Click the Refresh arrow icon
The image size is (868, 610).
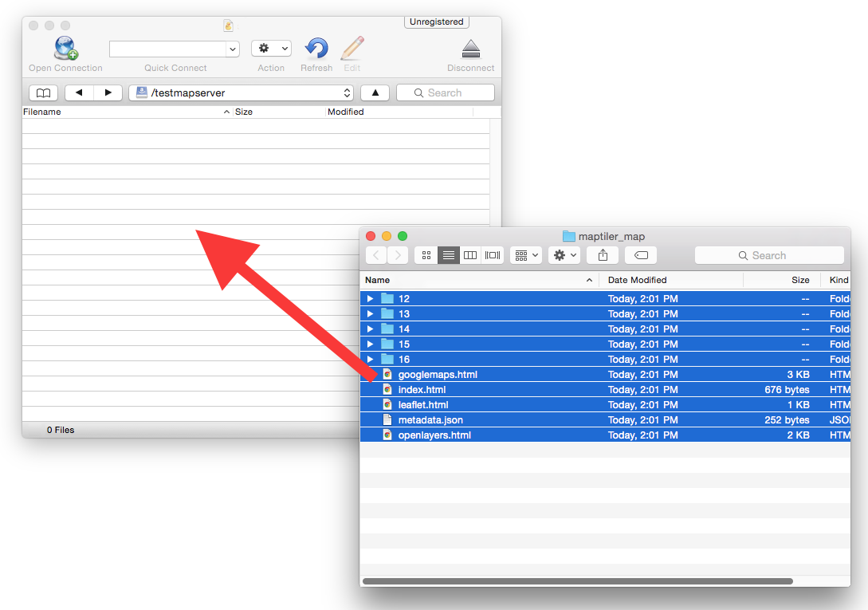[316, 49]
